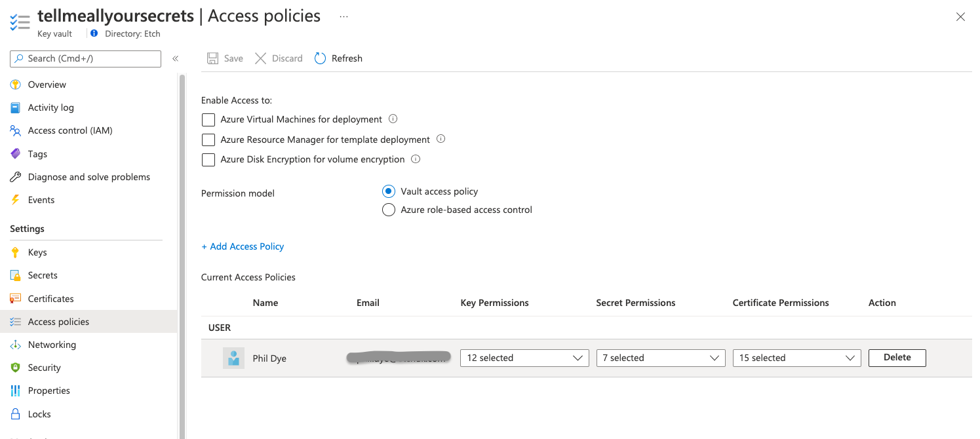
Task: Open Secret Permissions dropdown showing 7 selected
Action: pos(661,358)
